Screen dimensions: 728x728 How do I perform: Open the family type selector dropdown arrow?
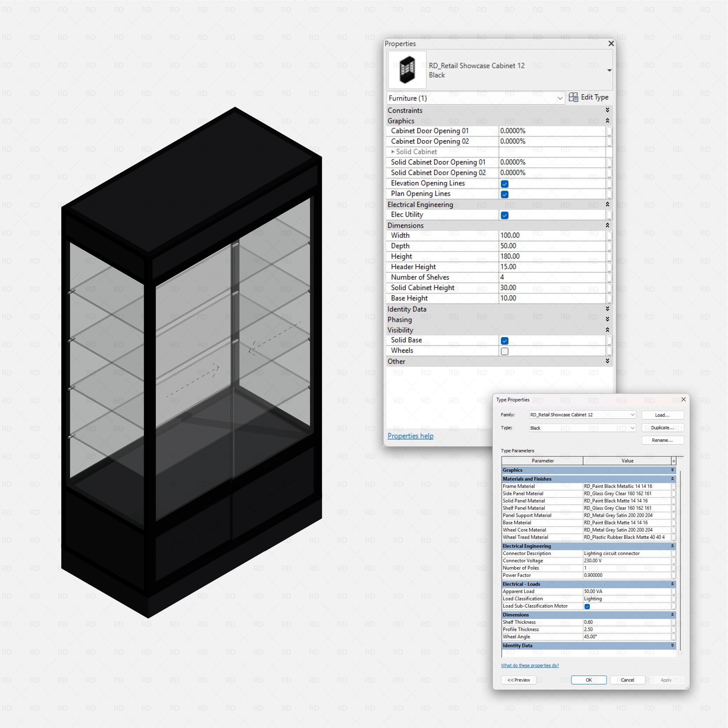pos(609,71)
